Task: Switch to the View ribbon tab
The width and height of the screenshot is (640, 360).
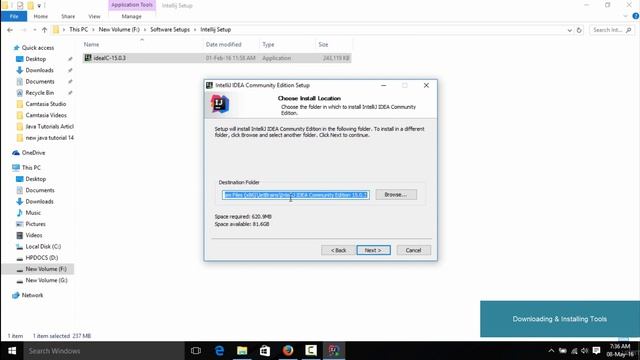Action: click(x=94, y=16)
